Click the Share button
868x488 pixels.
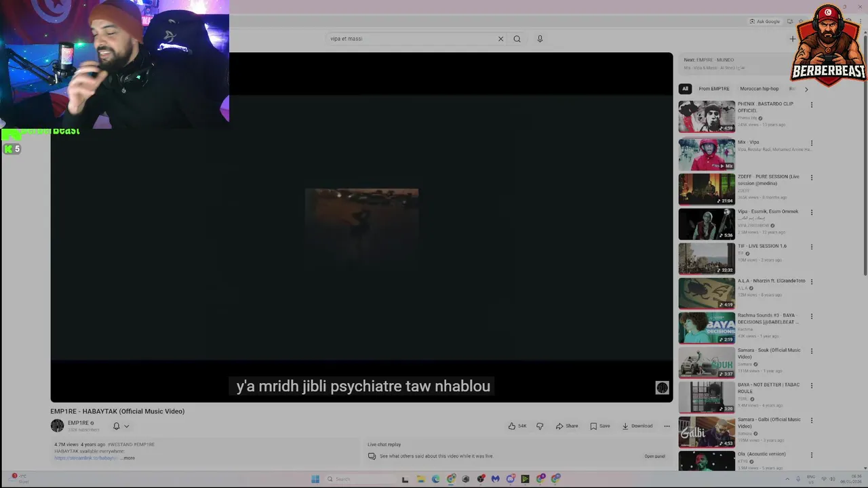567,426
